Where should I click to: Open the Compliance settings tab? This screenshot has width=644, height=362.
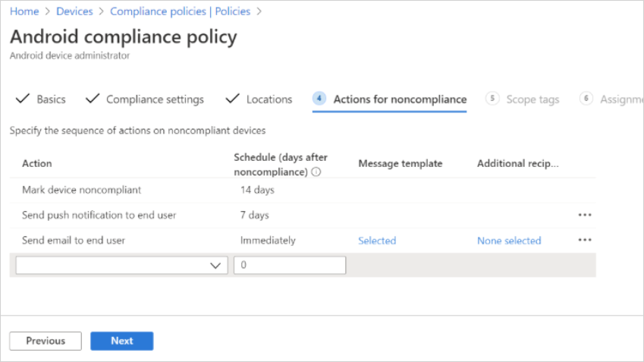click(155, 99)
